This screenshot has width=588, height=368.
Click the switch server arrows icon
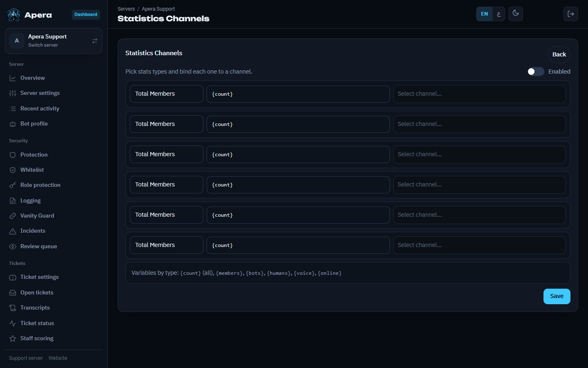click(x=95, y=41)
